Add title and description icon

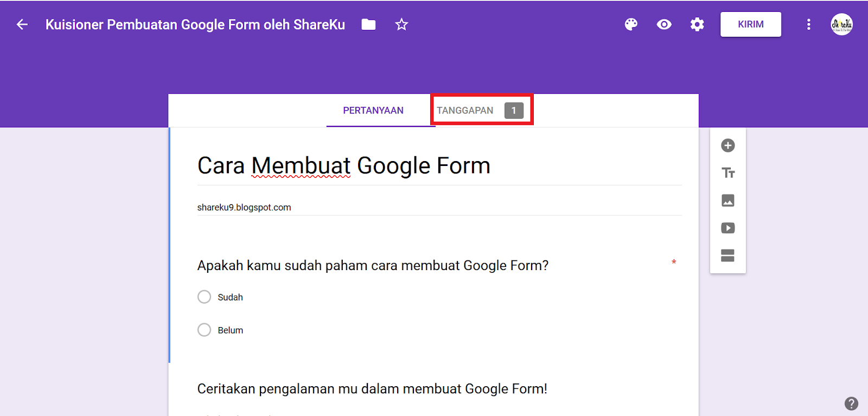pos(728,173)
